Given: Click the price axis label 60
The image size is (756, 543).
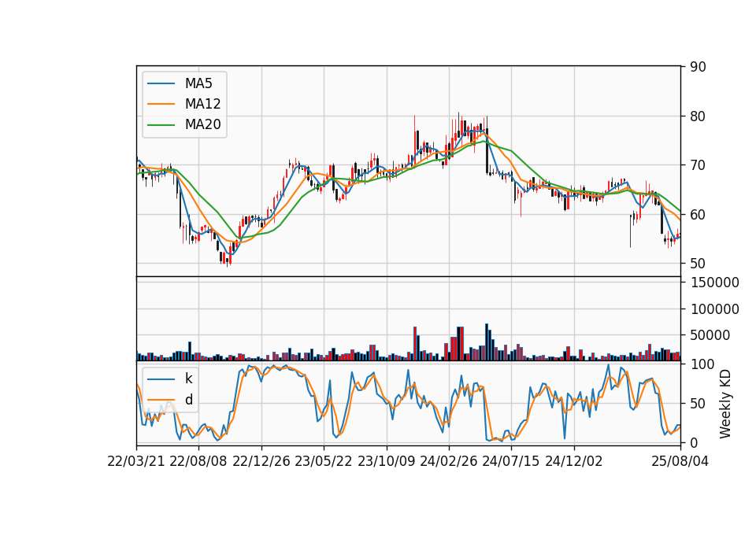Looking at the screenshot, I should click(x=698, y=214).
